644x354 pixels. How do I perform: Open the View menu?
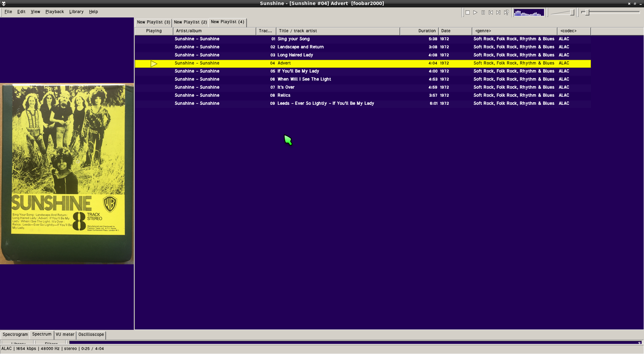36,12
